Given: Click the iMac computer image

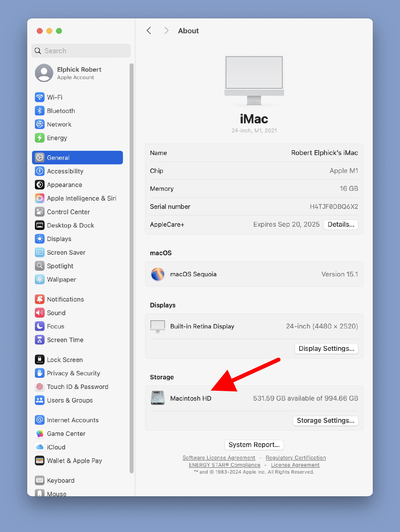Looking at the screenshot, I should [x=254, y=80].
